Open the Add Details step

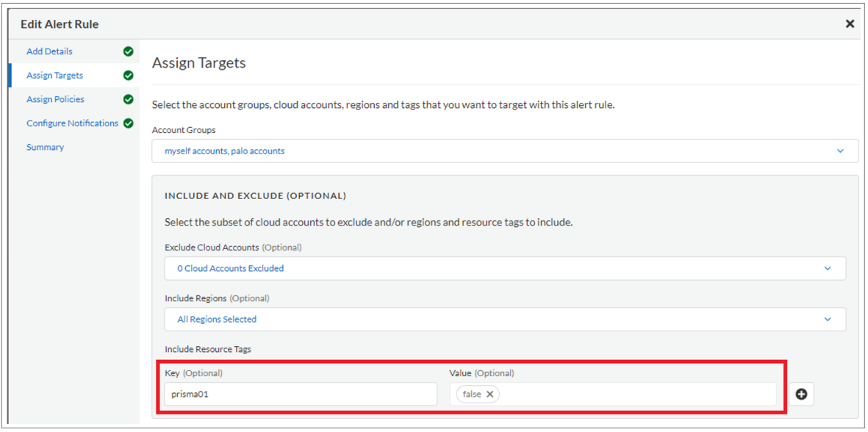pyautogui.click(x=49, y=51)
